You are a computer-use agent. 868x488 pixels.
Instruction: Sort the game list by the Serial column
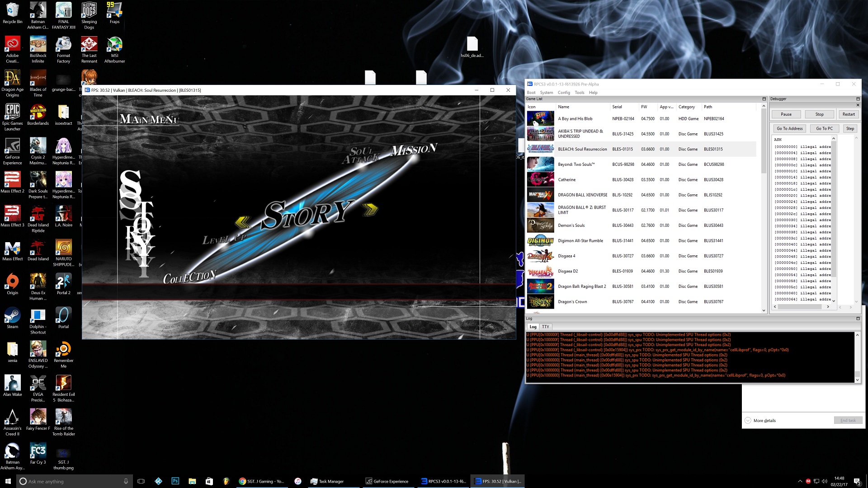coord(617,107)
